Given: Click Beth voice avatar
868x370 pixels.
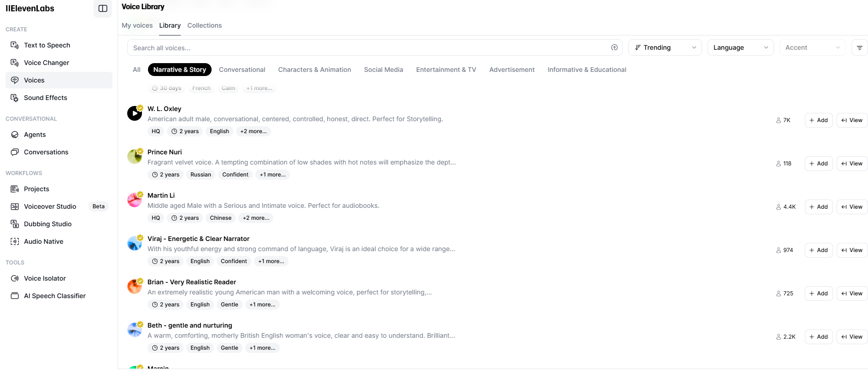Looking at the screenshot, I should [135, 329].
